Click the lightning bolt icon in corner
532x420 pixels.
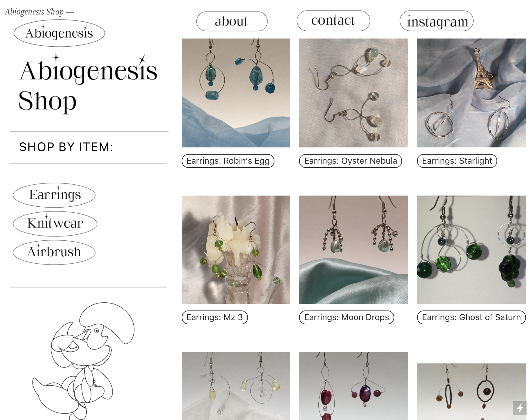click(x=520, y=408)
